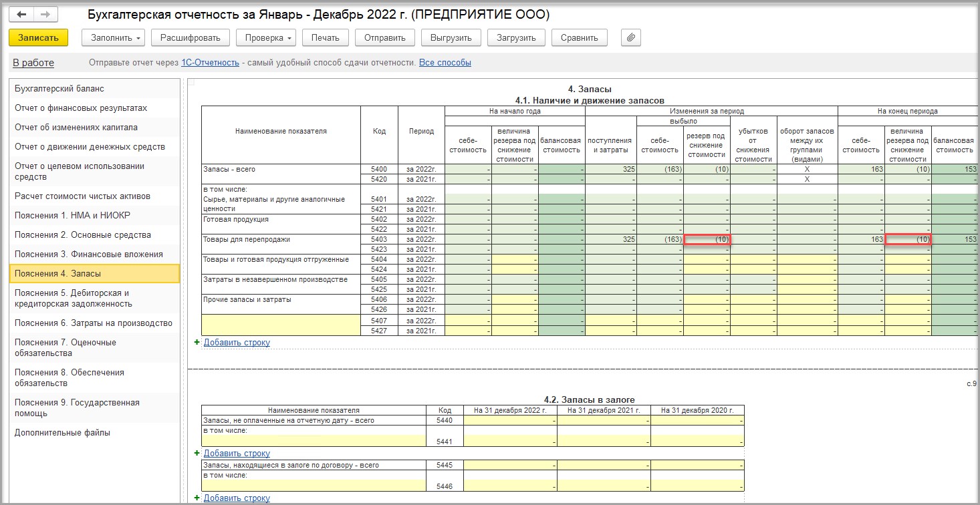
Task: Open Пояснения 5. Дебиторская и кредиторская задолженность
Action: (94, 299)
